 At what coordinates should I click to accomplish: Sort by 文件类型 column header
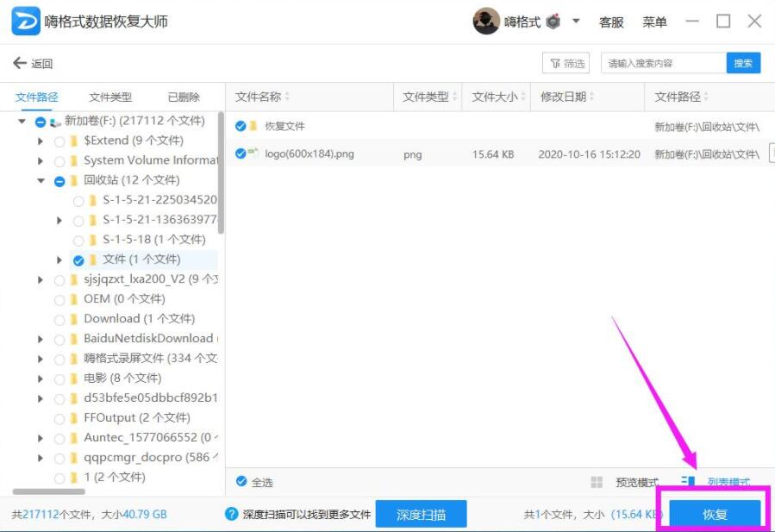pyautogui.click(x=426, y=97)
